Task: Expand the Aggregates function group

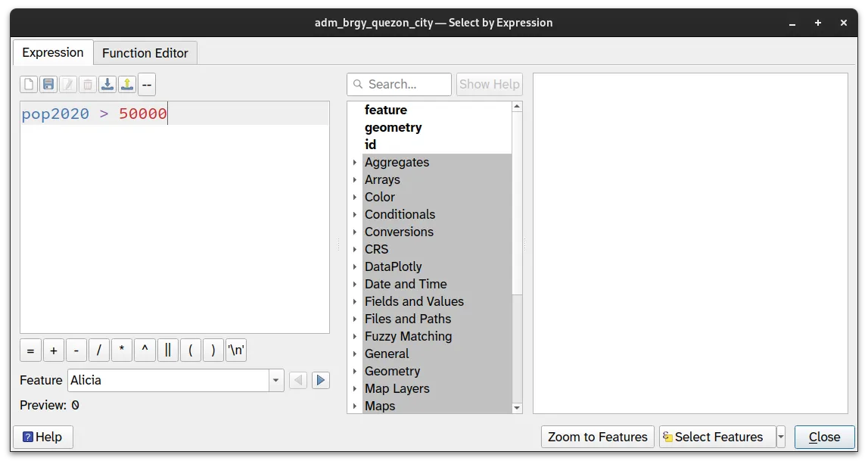Action: pos(354,163)
